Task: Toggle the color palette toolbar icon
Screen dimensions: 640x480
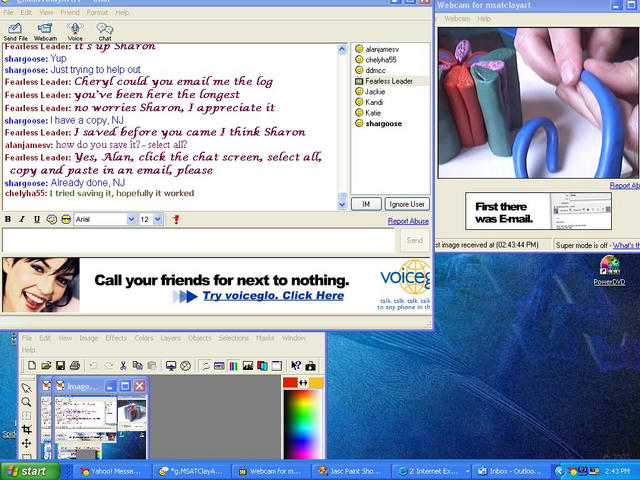Action: 233,366
